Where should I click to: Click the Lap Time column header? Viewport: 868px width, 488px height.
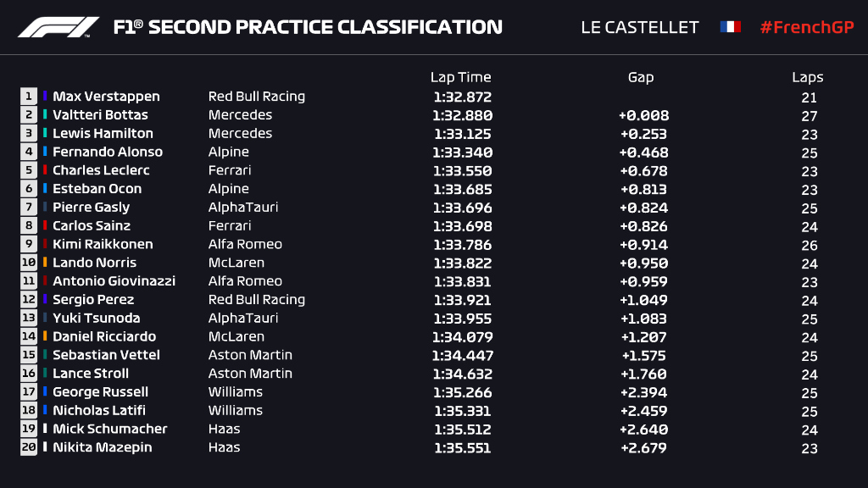coord(460,77)
